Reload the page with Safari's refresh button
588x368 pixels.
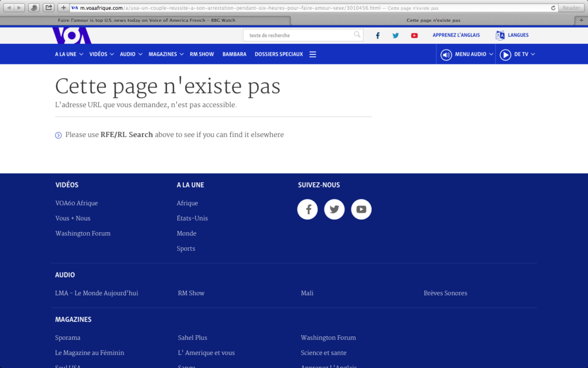[x=553, y=8]
